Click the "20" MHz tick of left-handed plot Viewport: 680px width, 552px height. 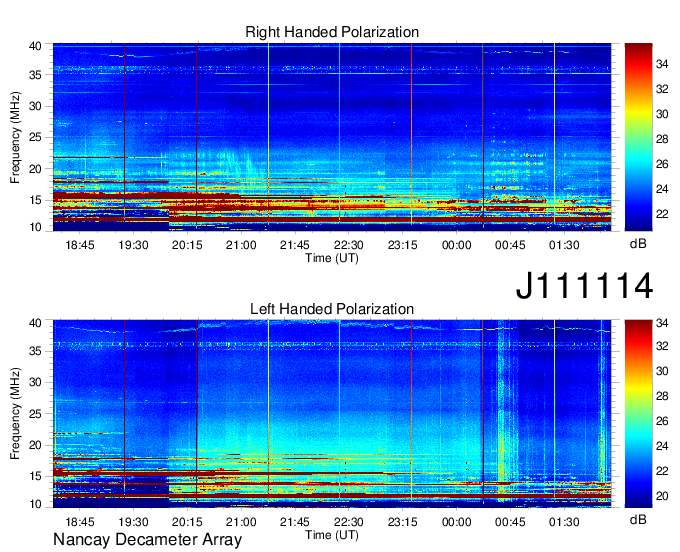click(x=36, y=445)
